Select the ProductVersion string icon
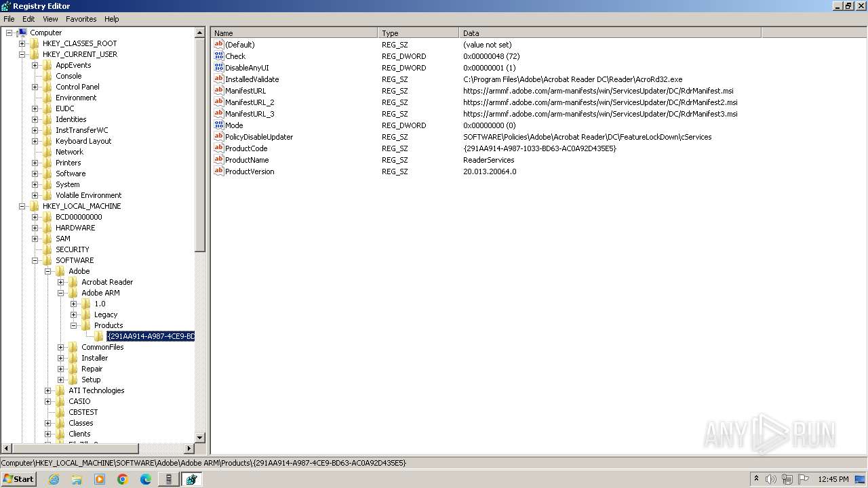The width and height of the screenshot is (868, 488). click(x=218, y=171)
